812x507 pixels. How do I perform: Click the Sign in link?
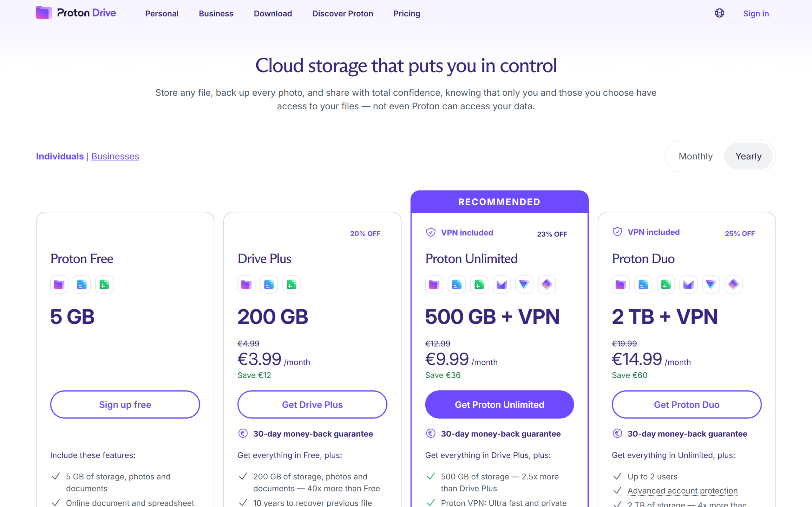pos(756,13)
